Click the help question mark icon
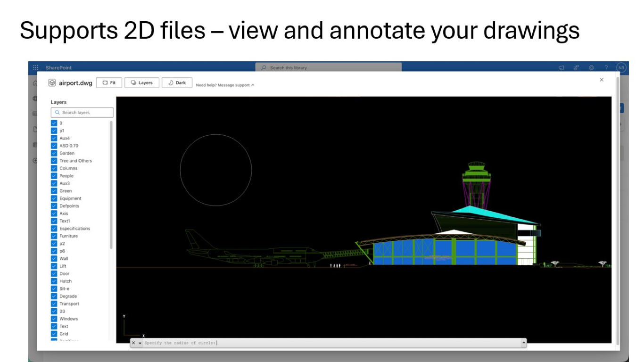Viewport: 644px width, 362px height. click(x=607, y=67)
